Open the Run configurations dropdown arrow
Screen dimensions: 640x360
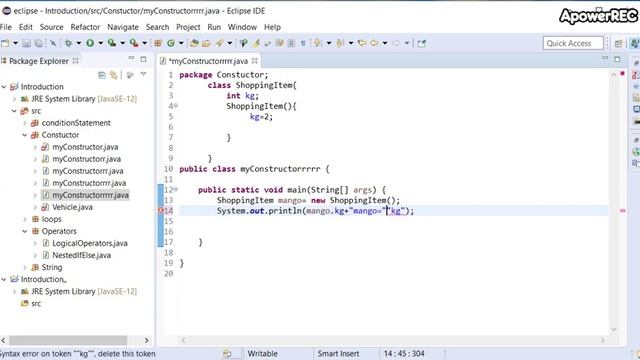tap(100, 43)
